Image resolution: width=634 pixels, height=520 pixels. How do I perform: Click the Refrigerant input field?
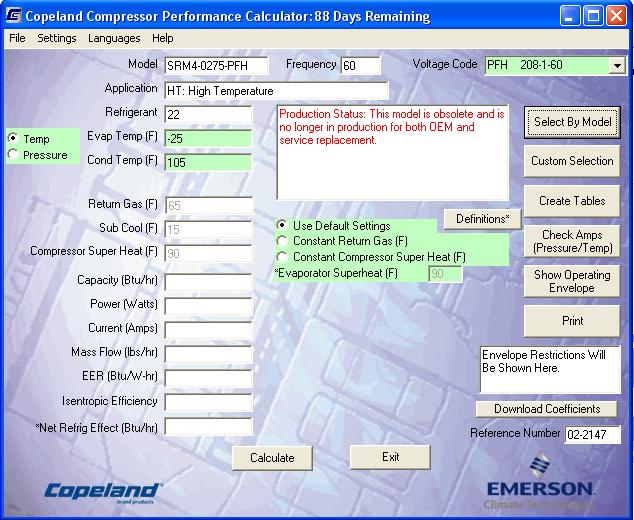208,114
